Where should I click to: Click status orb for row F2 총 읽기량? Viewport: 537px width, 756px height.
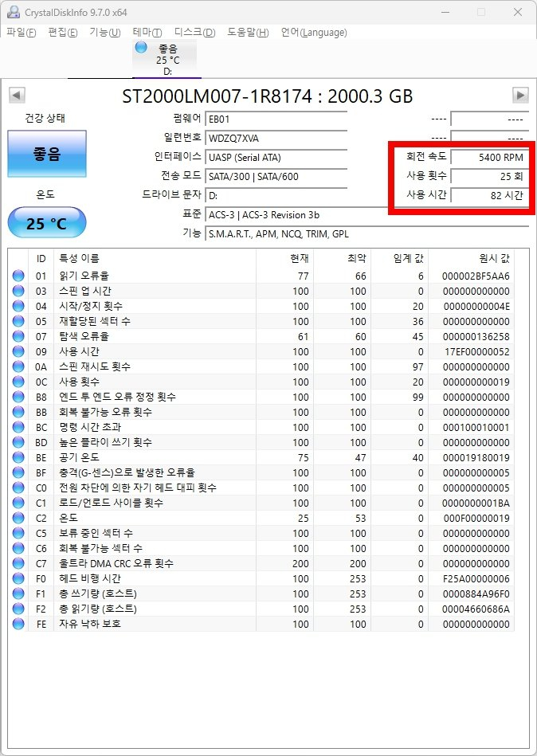point(18,609)
